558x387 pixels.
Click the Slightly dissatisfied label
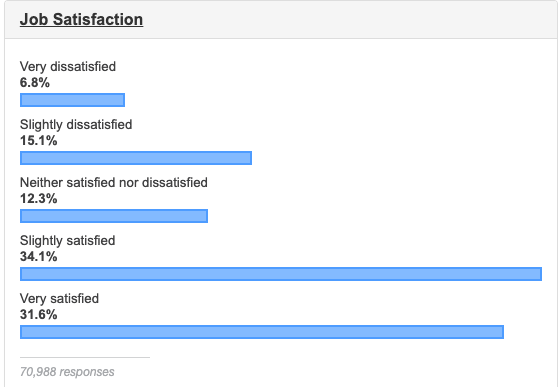(76, 125)
